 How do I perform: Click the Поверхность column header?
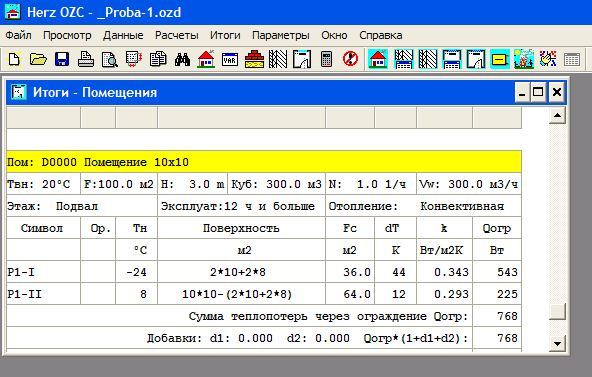coord(241,228)
